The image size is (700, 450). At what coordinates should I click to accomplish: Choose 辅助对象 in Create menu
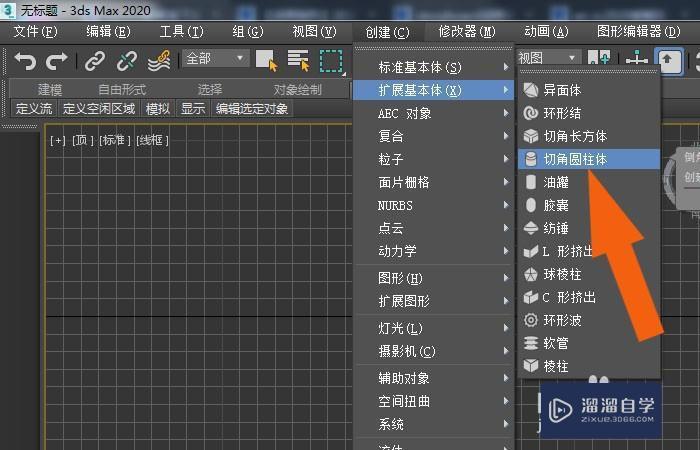coord(433,378)
